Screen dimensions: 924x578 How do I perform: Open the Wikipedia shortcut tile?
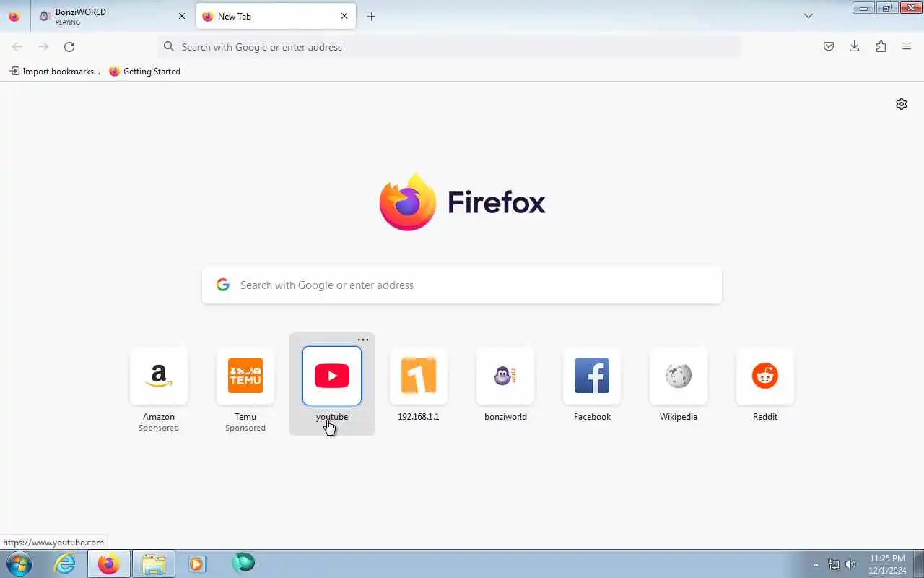(679, 376)
